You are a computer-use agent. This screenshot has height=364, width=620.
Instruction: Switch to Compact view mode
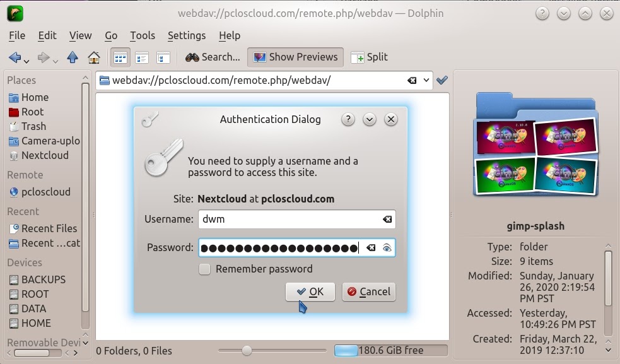141,58
